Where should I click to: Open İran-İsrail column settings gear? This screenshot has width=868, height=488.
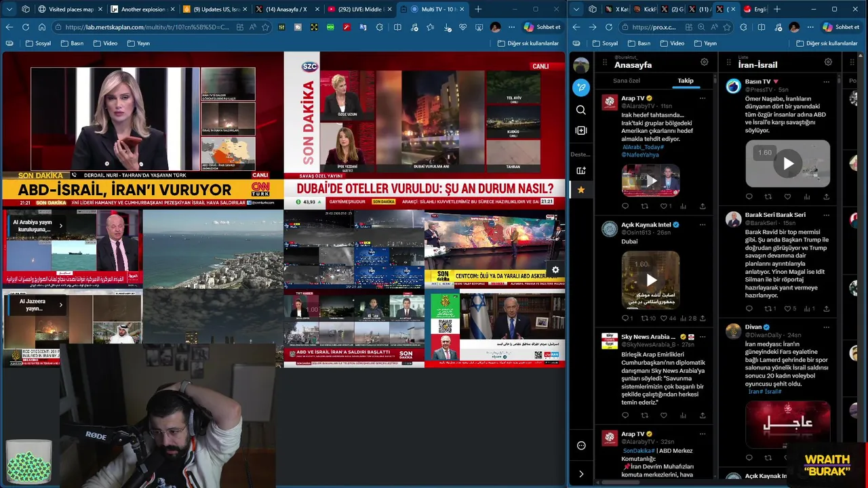pyautogui.click(x=828, y=62)
